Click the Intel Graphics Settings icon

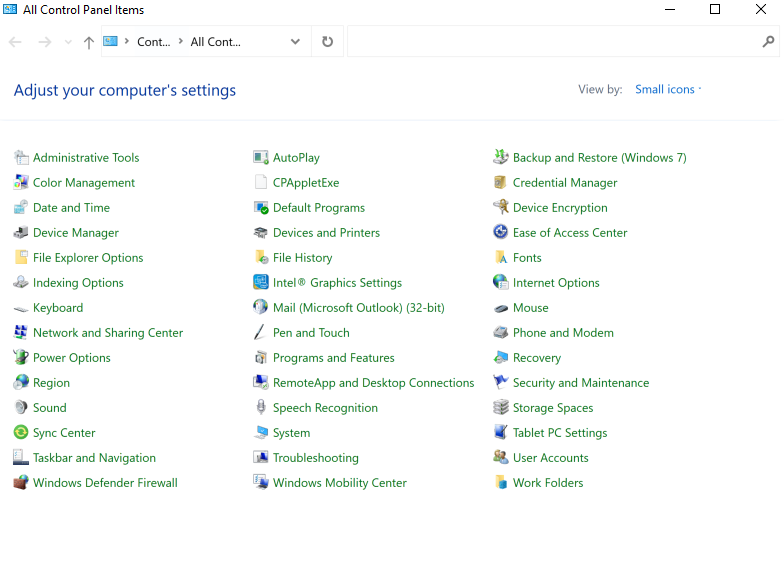click(261, 283)
